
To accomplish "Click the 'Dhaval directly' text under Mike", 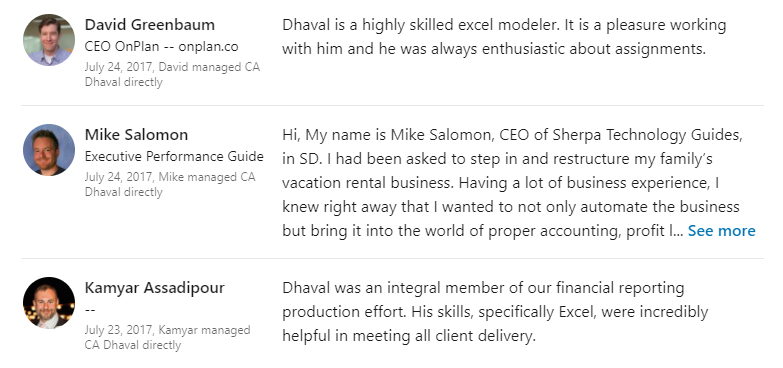I will coord(124,192).
